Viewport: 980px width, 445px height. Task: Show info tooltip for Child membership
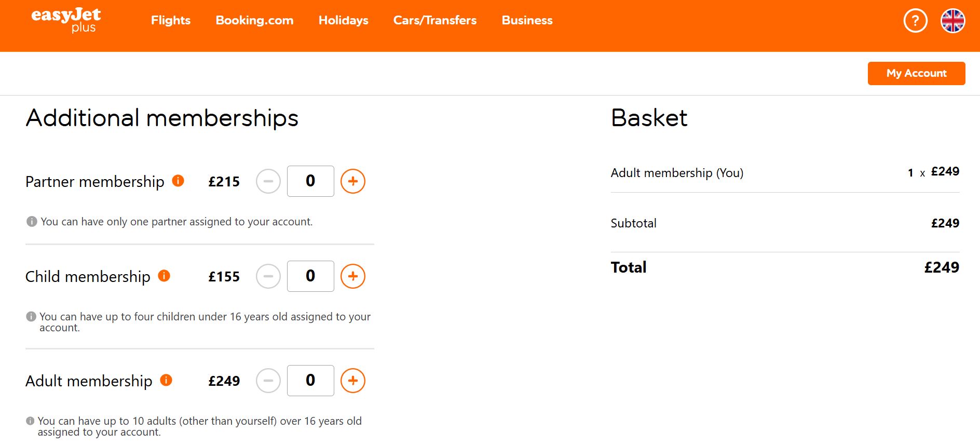164,276
